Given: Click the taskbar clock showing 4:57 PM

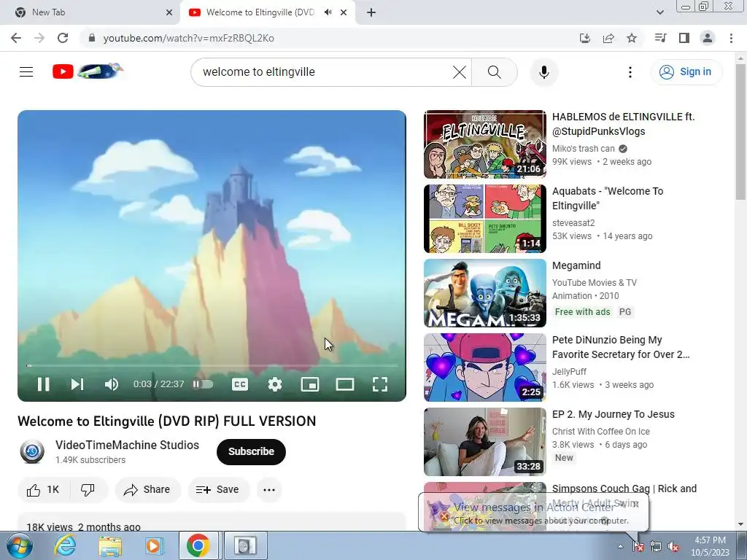Looking at the screenshot, I should click(711, 546).
